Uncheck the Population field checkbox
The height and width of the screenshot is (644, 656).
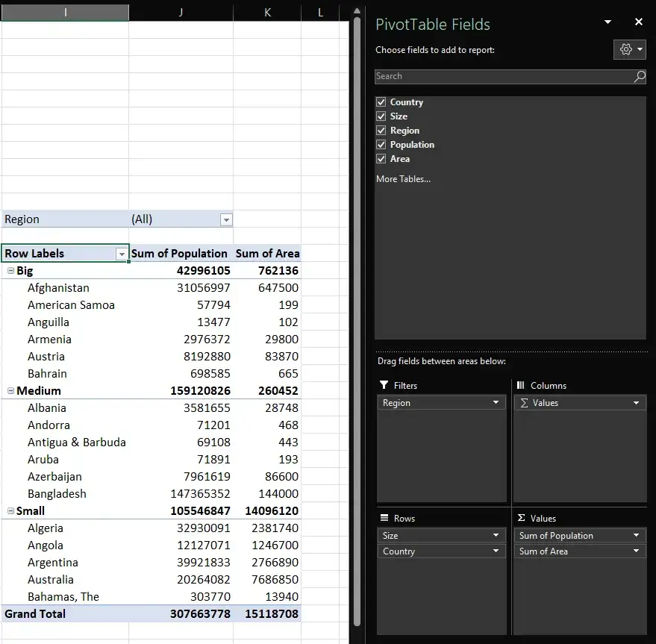point(381,145)
